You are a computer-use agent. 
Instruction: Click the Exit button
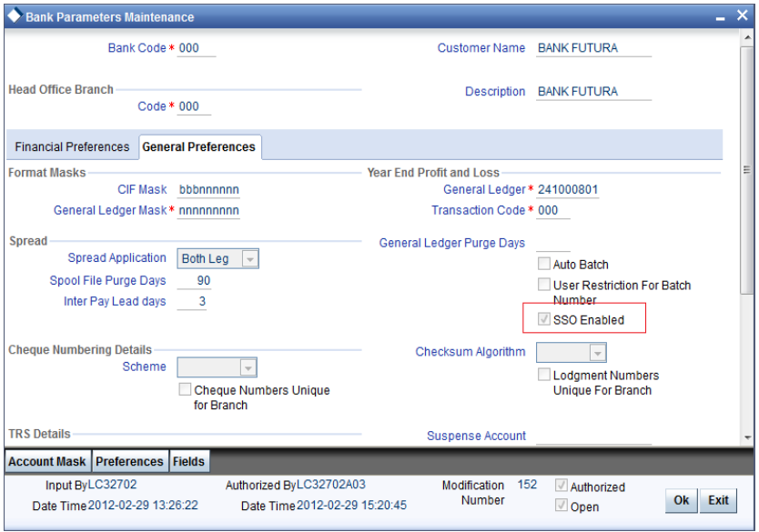coord(718,500)
